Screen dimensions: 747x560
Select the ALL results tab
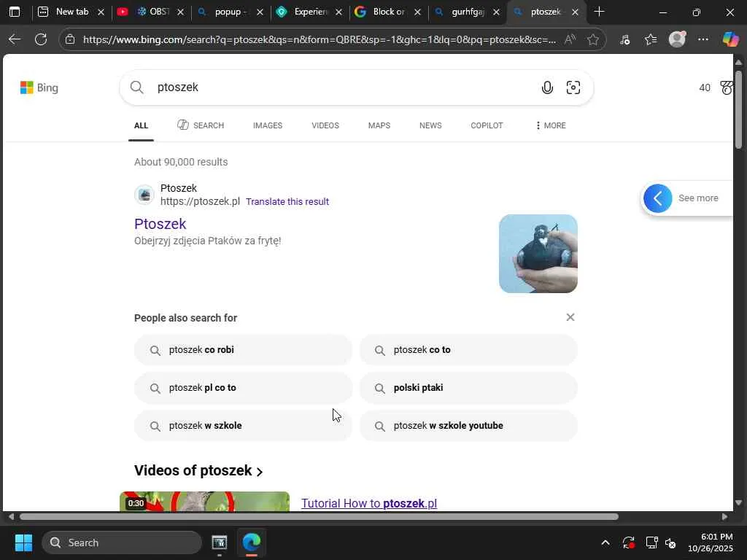pos(141,125)
